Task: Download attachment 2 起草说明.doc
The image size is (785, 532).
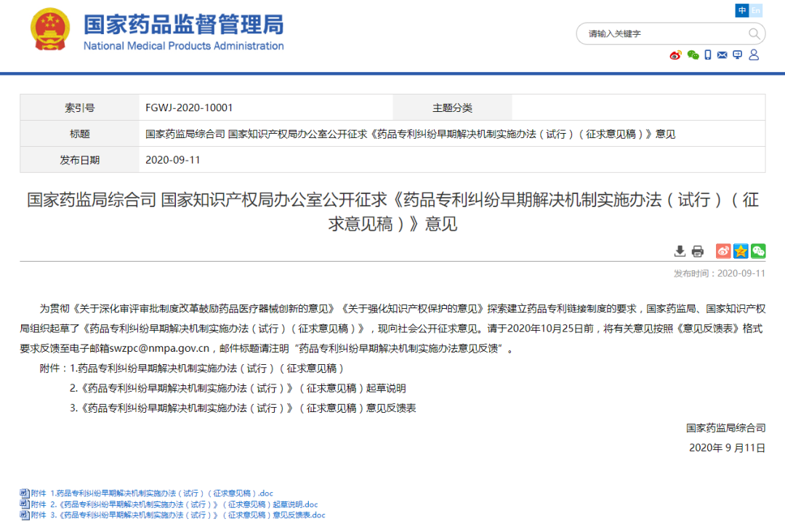Action: (174, 504)
